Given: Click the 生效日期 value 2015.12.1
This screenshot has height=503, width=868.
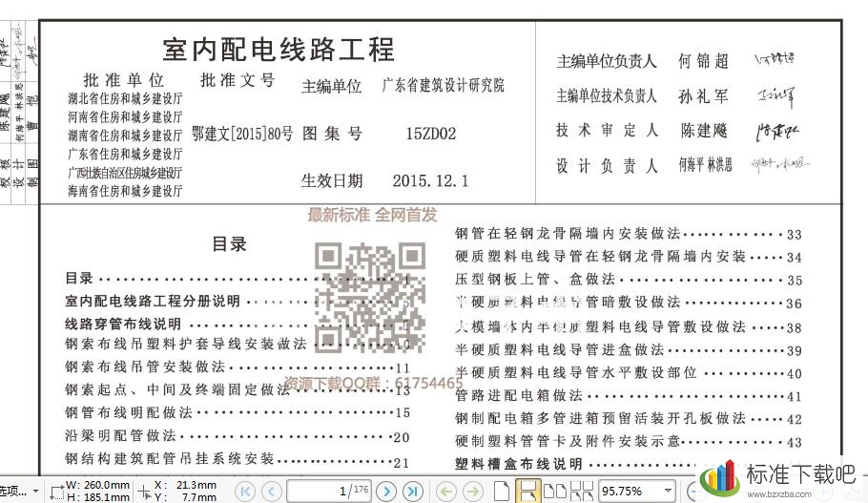Looking at the screenshot, I should coord(430,181).
